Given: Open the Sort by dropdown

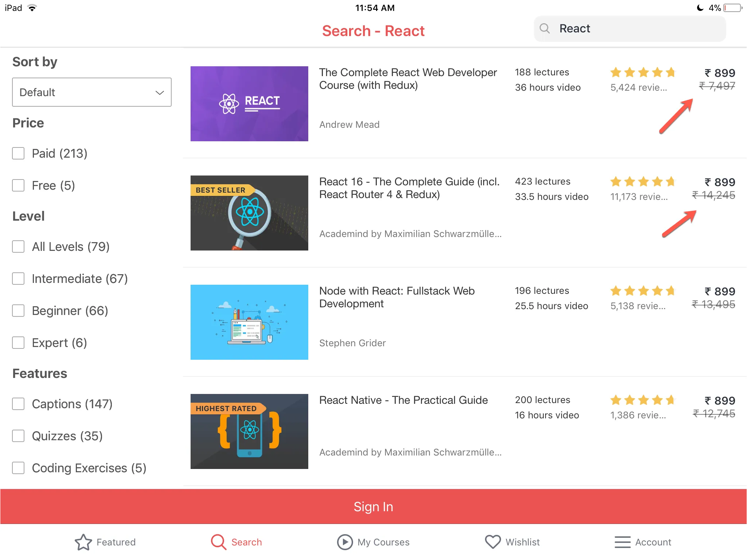Looking at the screenshot, I should click(91, 92).
